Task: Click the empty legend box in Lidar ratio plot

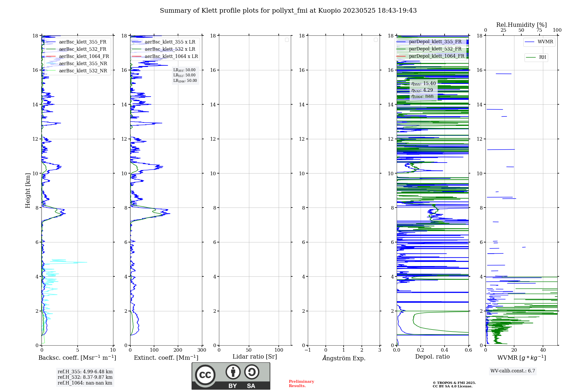Action: pyautogui.click(x=287, y=40)
